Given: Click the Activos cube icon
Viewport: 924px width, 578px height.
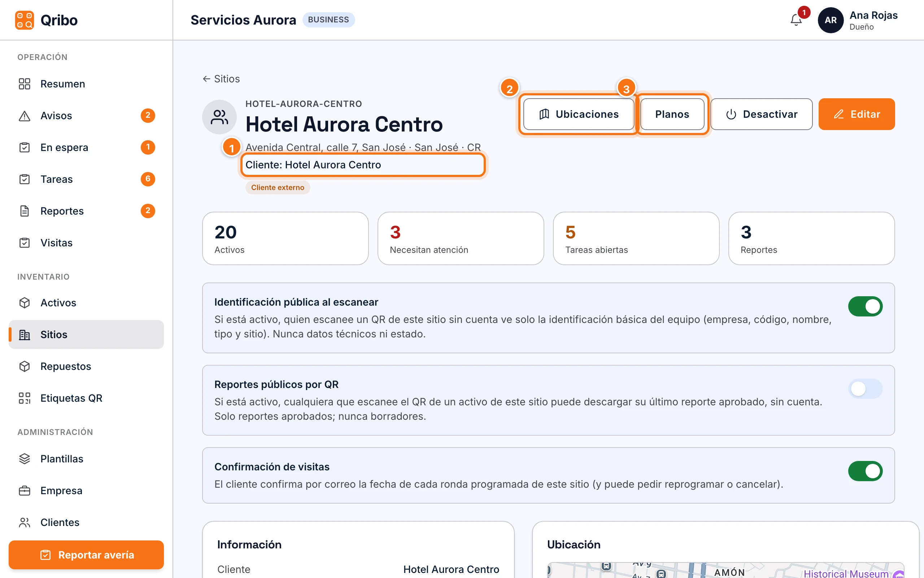Looking at the screenshot, I should 25,303.
